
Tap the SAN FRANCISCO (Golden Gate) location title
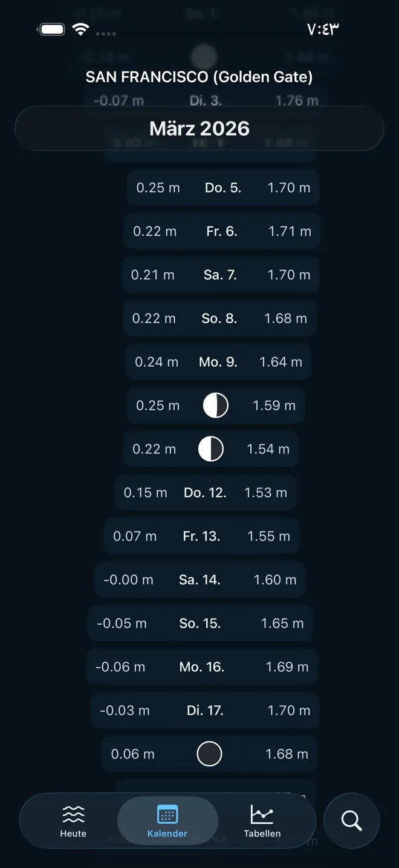point(199,77)
